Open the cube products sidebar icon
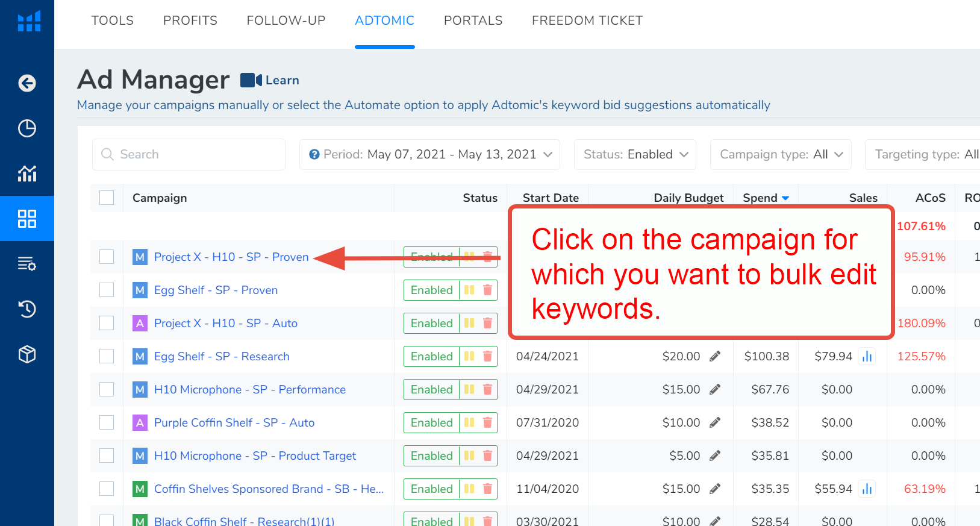This screenshot has width=980, height=526. point(27,354)
